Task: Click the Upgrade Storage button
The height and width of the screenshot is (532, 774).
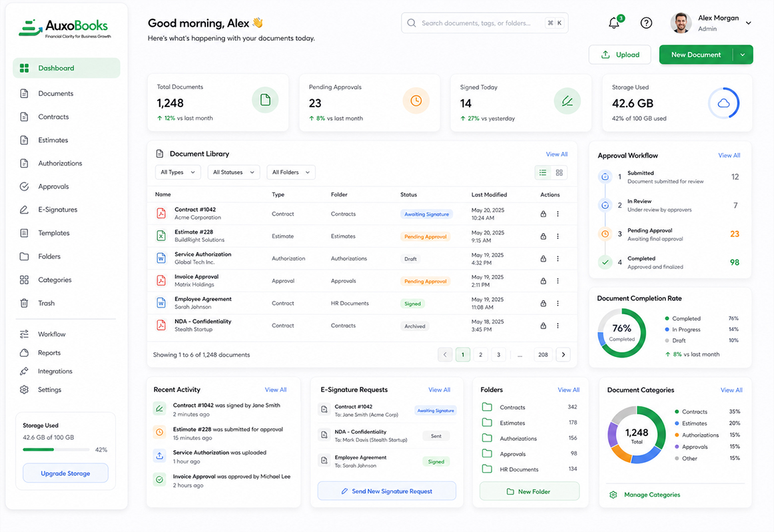Action: point(66,473)
